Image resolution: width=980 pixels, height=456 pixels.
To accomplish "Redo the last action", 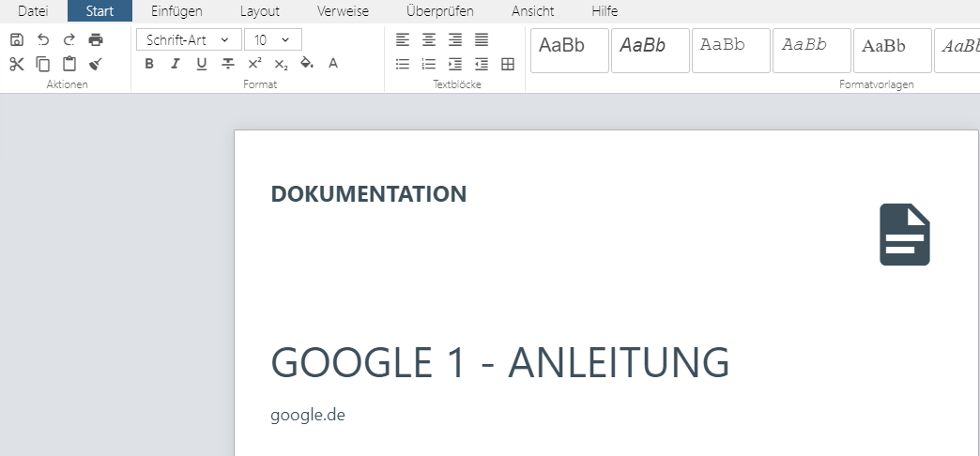I will [x=69, y=40].
